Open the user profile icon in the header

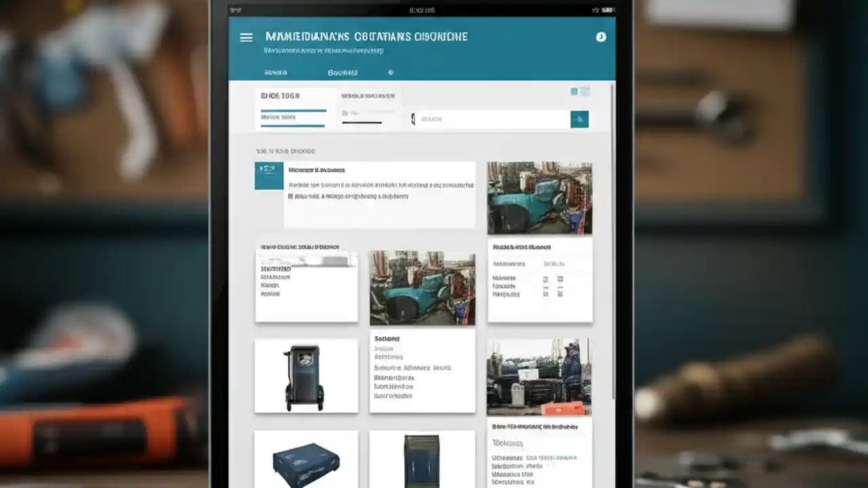[x=601, y=37]
